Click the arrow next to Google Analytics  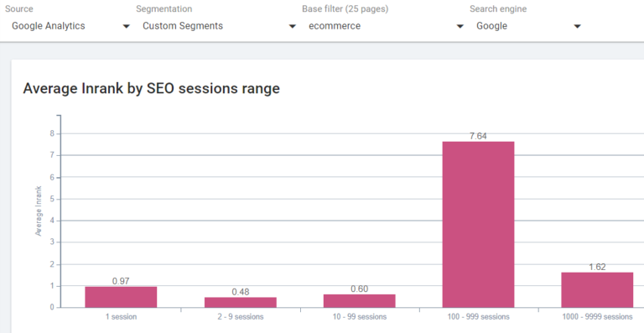[126, 26]
